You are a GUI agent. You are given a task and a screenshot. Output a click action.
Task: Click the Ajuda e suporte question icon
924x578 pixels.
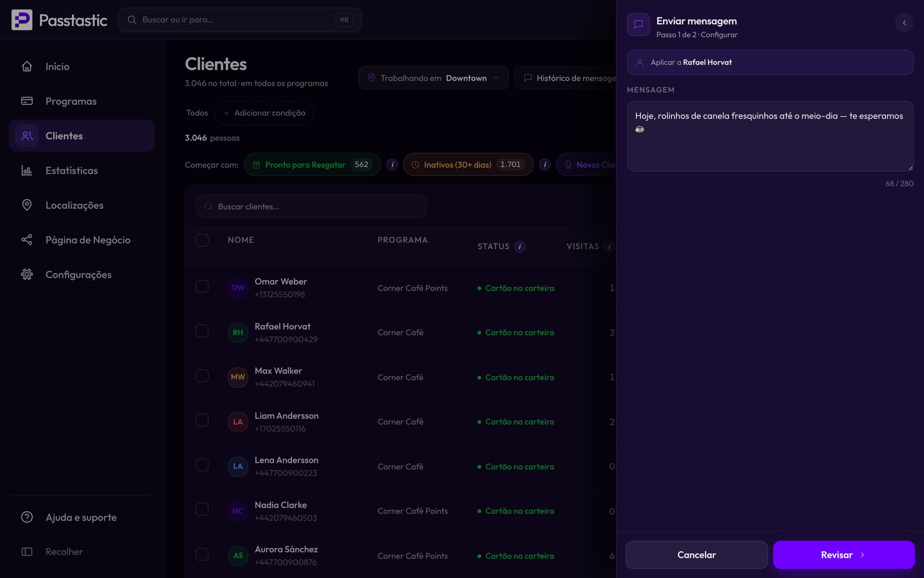coord(27,517)
